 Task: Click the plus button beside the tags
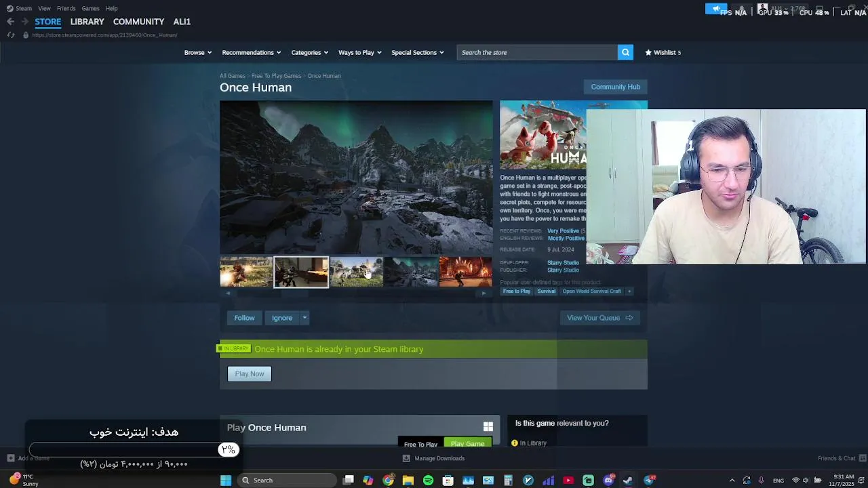click(x=629, y=291)
